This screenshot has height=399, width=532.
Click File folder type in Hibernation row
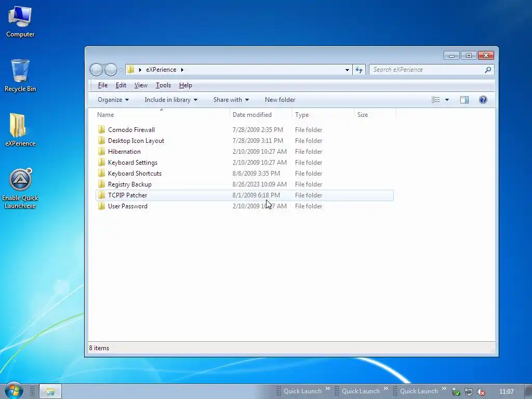[309, 151]
